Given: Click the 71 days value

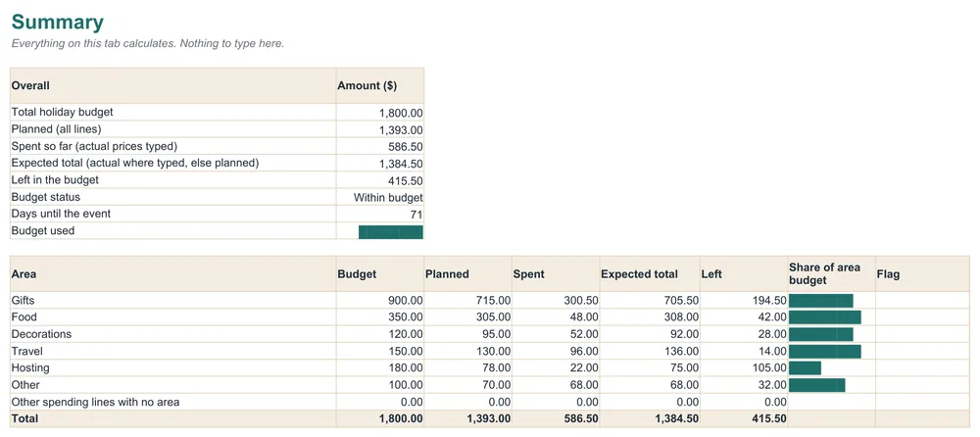Looking at the screenshot, I should [x=416, y=215].
